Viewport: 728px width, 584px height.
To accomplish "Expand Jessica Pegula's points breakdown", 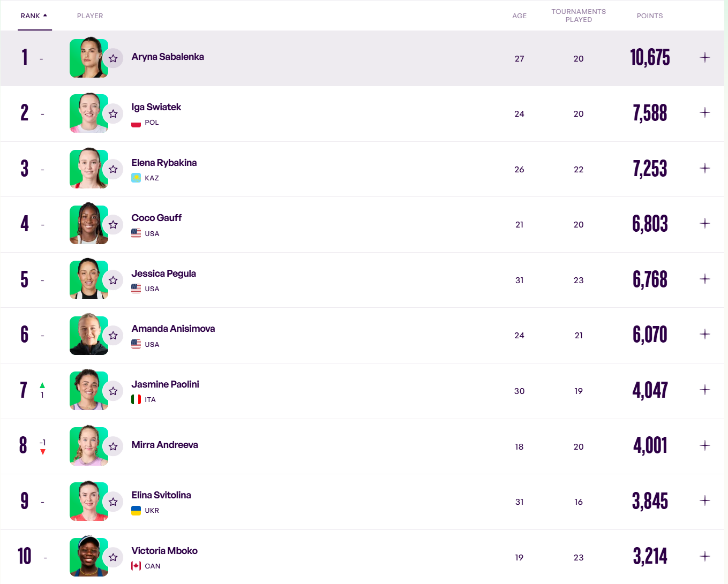I will tap(705, 279).
